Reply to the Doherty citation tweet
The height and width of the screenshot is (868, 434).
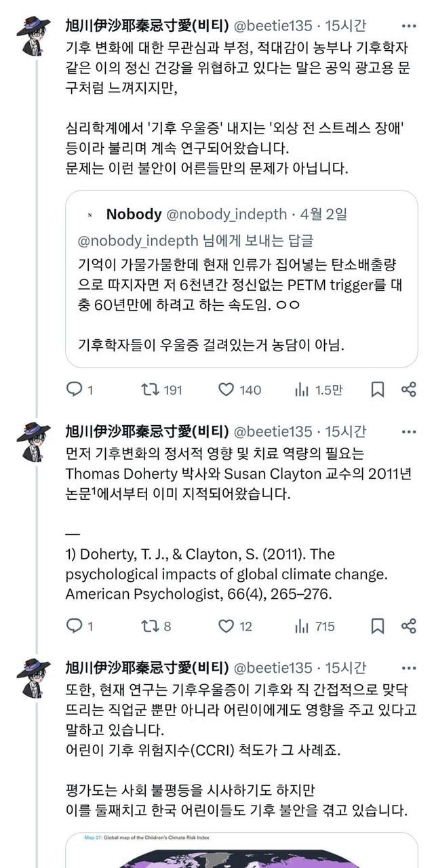74,626
